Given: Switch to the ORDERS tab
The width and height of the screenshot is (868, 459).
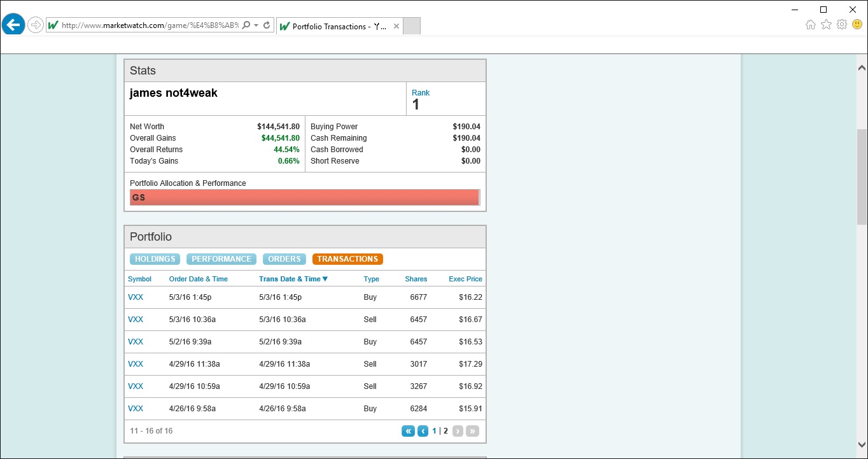Looking at the screenshot, I should pyautogui.click(x=284, y=259).
